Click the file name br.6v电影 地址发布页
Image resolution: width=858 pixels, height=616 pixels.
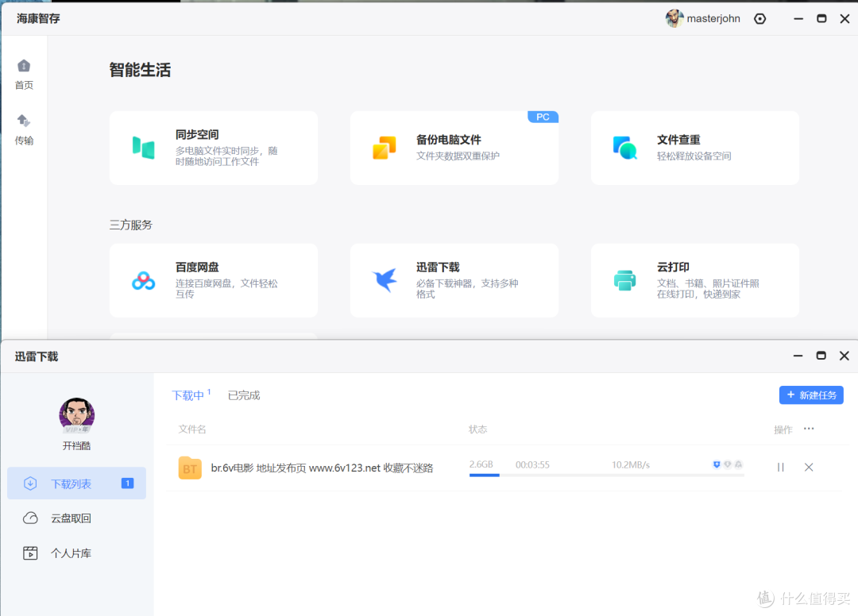322,468
